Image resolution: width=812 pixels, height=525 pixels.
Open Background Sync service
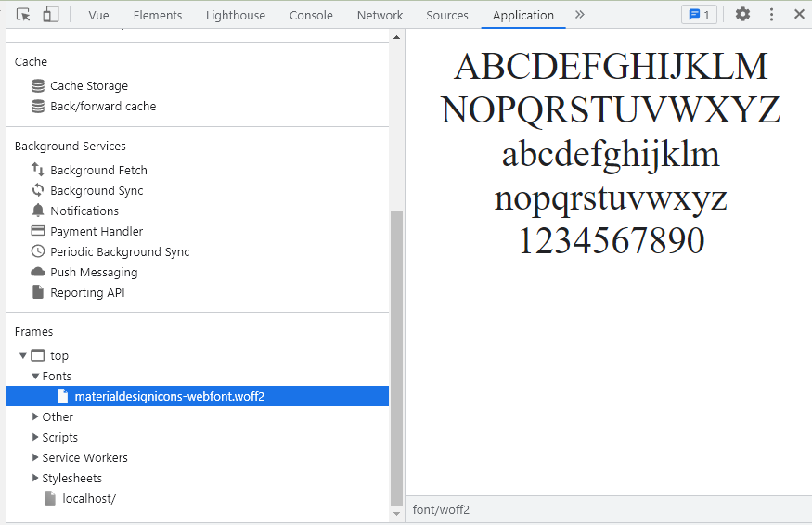(x=97, y=190)
